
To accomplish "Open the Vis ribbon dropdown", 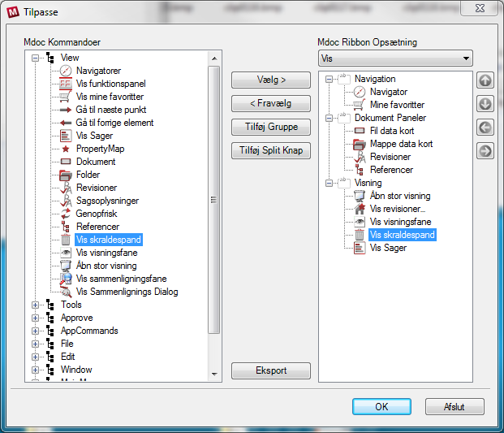I will 395,58.
